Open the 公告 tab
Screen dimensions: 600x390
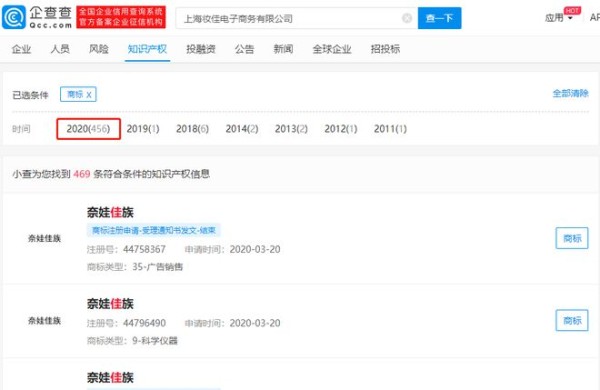pyautogui.click(x=244, y=49)
